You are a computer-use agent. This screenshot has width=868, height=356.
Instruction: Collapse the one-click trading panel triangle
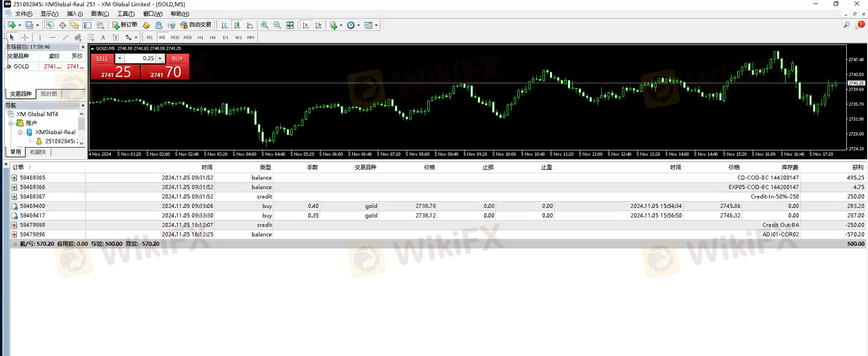pyautogui.click(x=93, y=48)
